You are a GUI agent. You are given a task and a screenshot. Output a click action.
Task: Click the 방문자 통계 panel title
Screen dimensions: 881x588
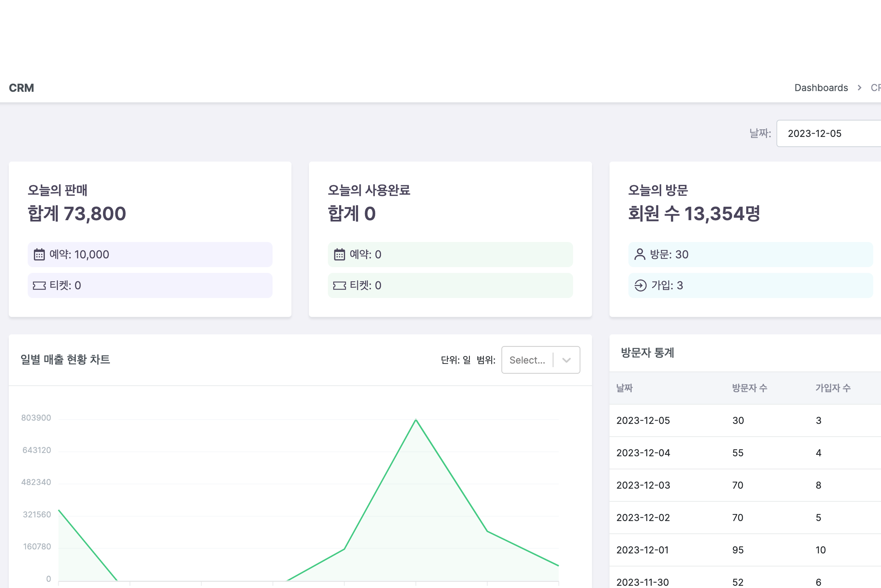[x=648, y=353]
